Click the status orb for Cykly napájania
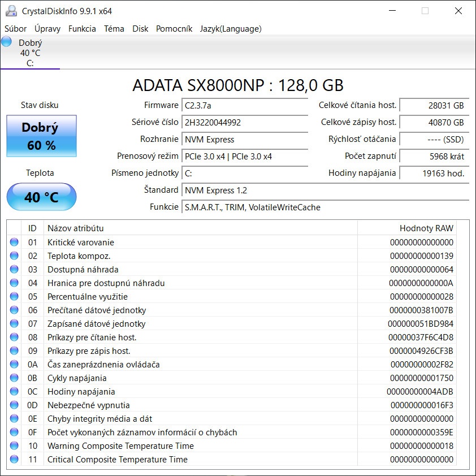476x476 pixels. tap(14, 378)
